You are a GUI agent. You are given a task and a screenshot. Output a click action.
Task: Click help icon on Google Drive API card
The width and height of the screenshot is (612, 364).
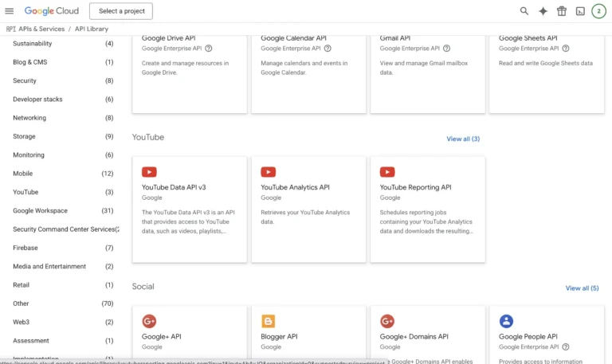point(209,49)
